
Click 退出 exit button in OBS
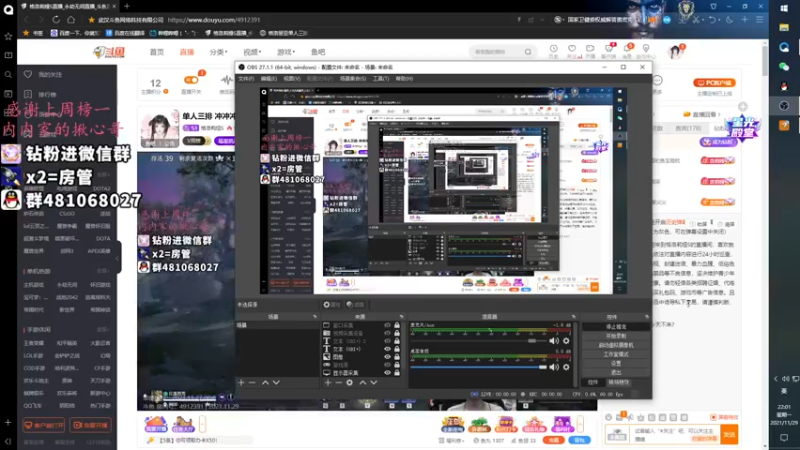(616, 372)
